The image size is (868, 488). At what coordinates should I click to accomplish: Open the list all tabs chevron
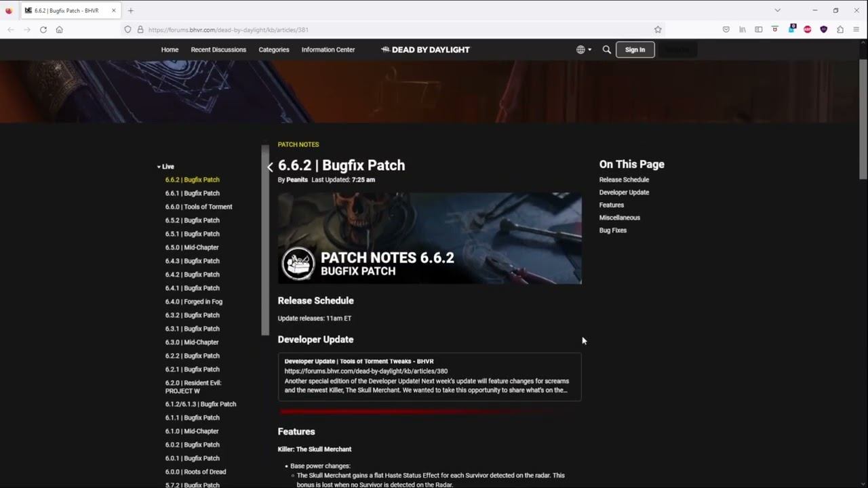(777, 10)
